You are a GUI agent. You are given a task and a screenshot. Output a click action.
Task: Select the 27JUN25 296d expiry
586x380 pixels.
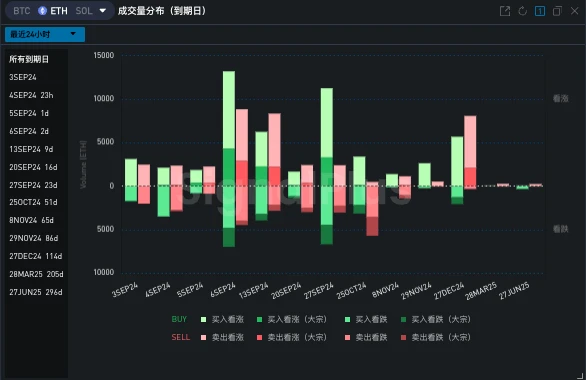pos(36,292)
